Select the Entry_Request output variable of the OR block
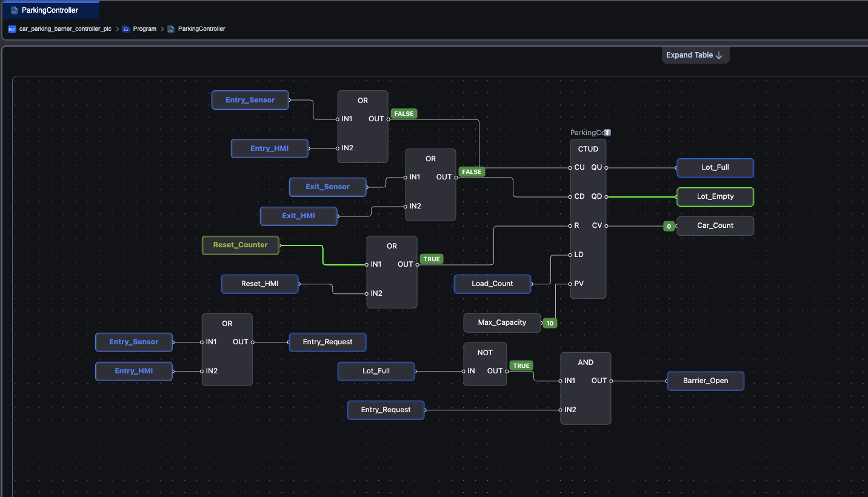This screenshot has height=497, width=868. [x=328, y=342]
